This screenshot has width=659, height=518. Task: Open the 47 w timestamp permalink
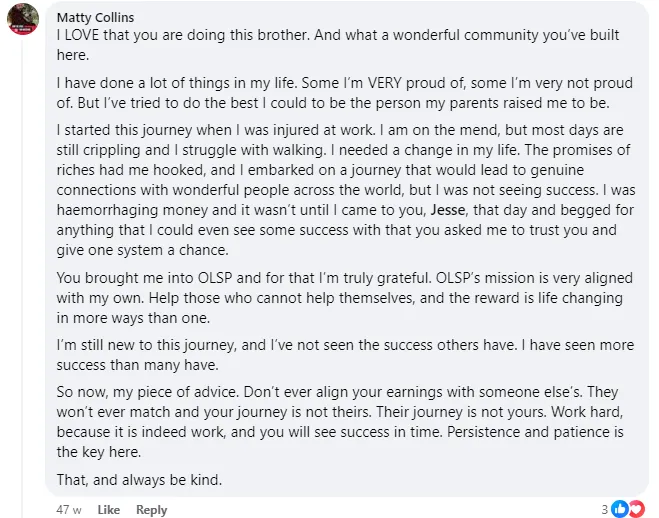pyautogui.click(x=69, y=510)
